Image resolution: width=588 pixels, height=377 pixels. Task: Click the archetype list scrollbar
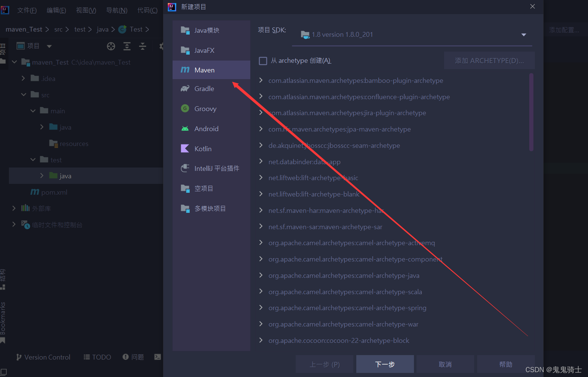(x=531, y=112)
